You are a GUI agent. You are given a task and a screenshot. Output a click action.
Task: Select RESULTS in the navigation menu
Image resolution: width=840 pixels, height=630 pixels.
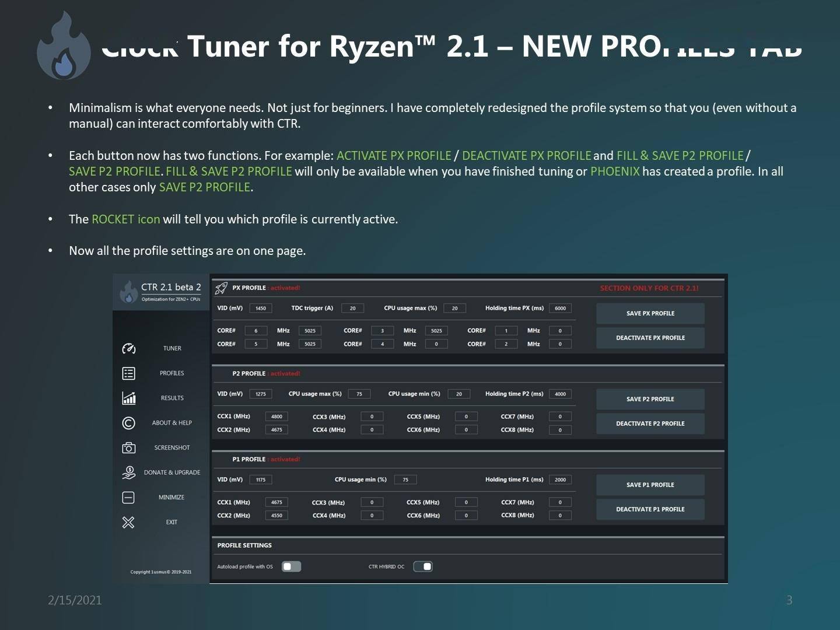(171, 397)
